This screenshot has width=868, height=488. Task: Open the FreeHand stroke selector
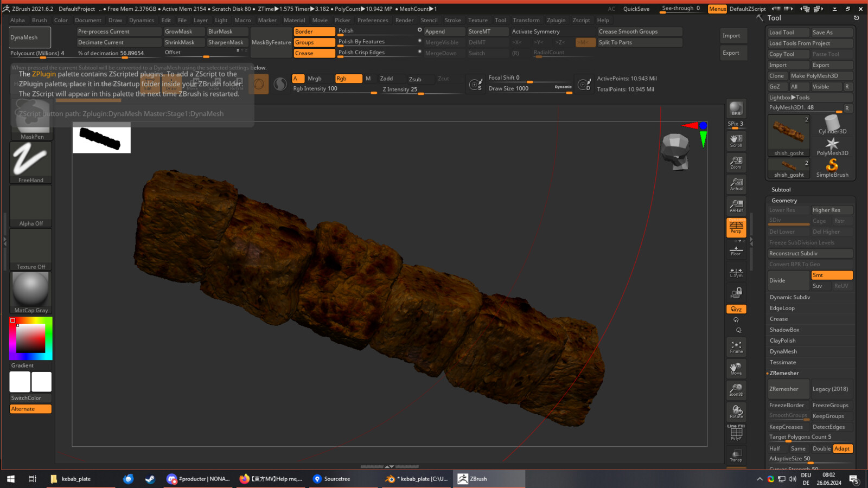click(x=31, y=163)
